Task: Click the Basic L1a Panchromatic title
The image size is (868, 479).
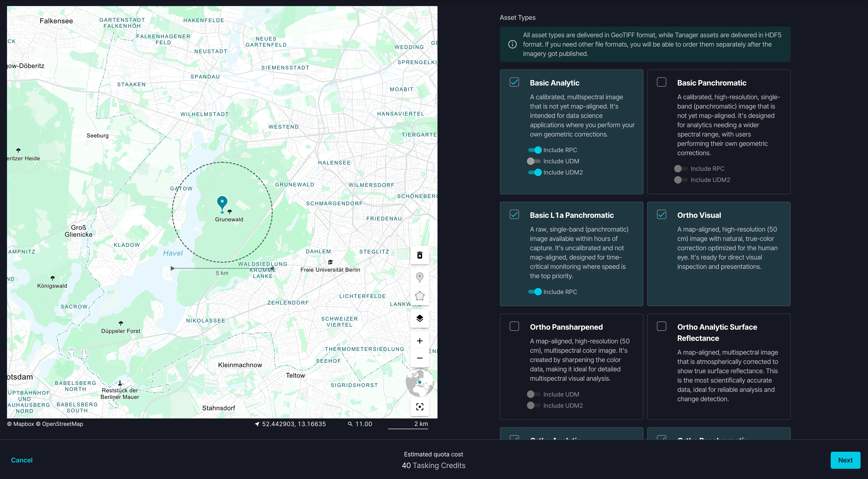Action: click(x=571, y=215)
